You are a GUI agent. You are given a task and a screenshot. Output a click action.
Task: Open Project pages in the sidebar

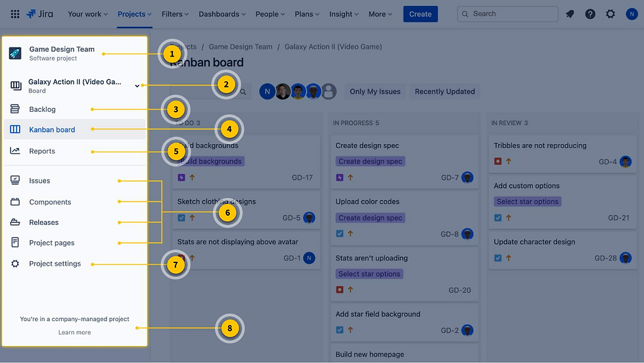(x=75, y=243)
